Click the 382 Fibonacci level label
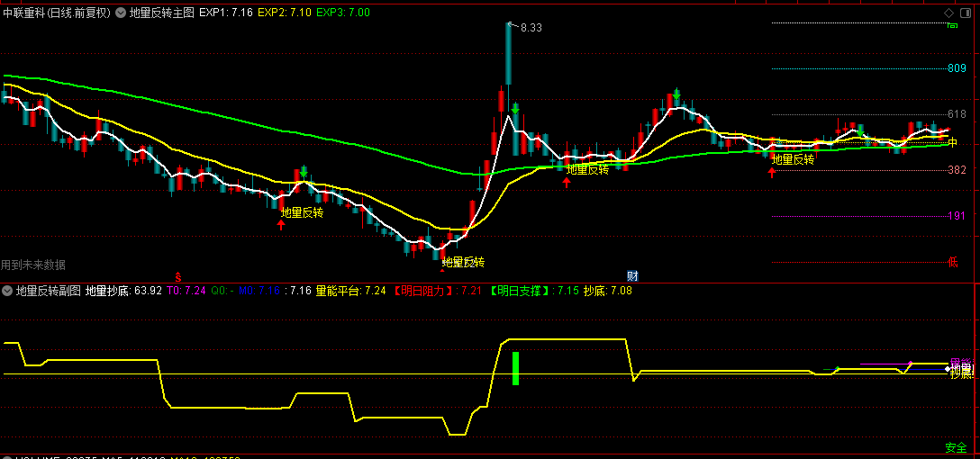The image size is (980, 459). tap(957, 170)
